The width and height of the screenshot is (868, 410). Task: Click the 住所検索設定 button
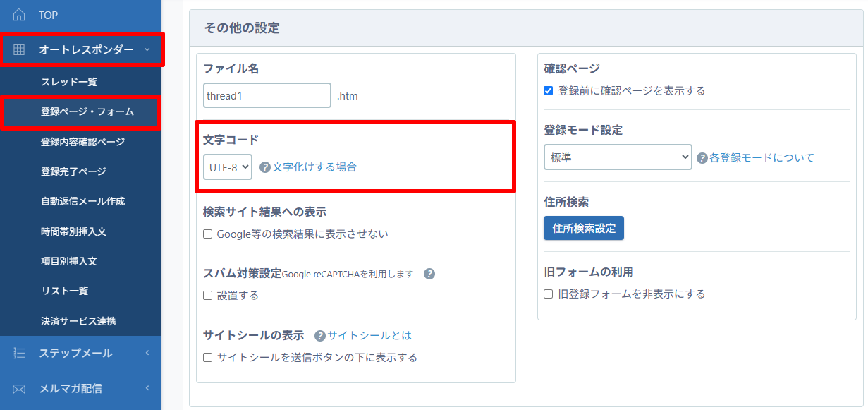pyautogui.click(x=584, y=228)
